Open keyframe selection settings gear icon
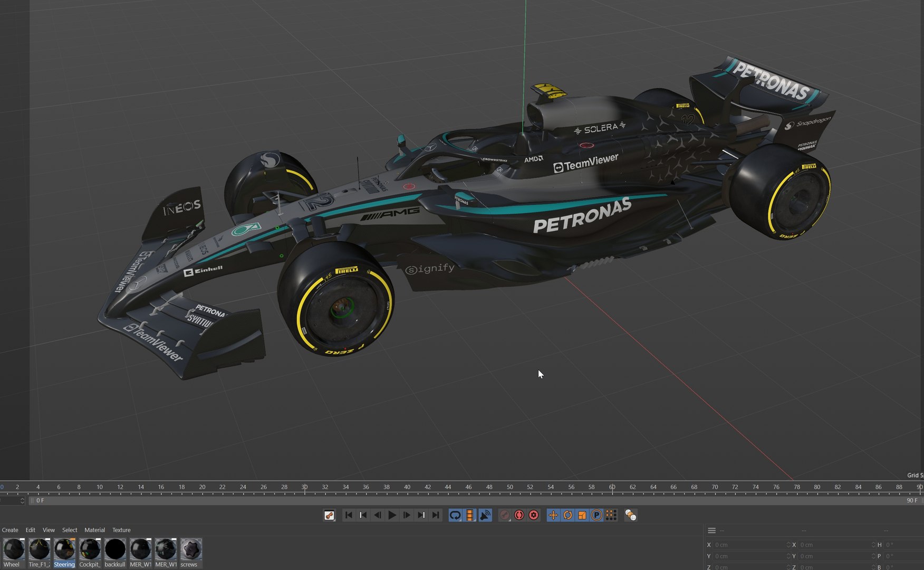Screen dimensions: 924x570 (534, 515)
